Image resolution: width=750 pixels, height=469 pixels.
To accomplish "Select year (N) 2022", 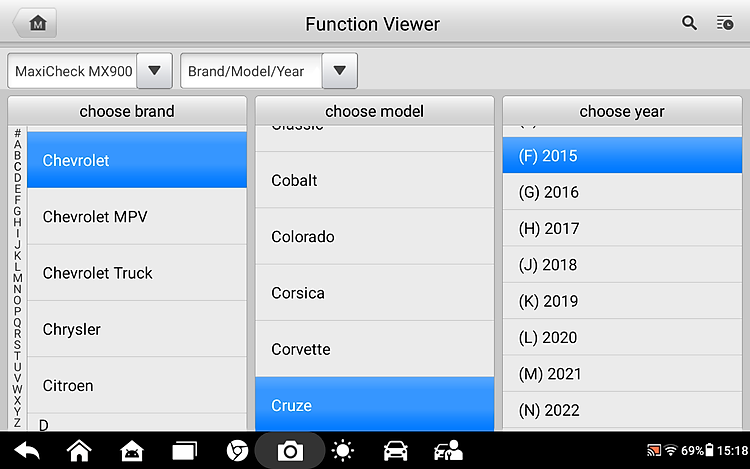I will (x=622, y=410).
